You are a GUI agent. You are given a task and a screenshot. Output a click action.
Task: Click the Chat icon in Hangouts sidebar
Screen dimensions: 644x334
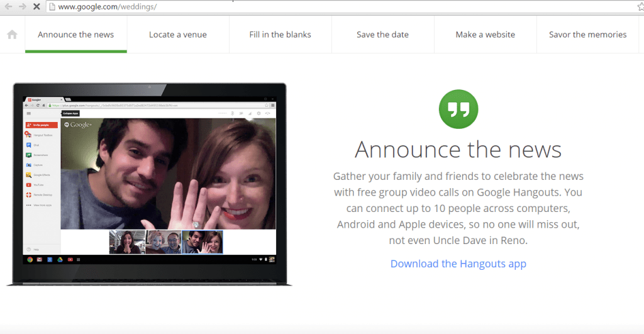29,145
